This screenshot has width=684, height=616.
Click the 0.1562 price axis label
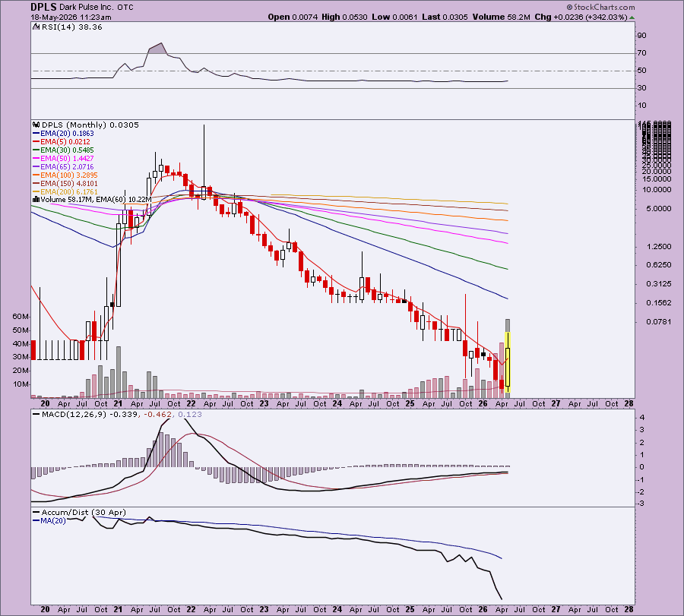click(658, 303)
